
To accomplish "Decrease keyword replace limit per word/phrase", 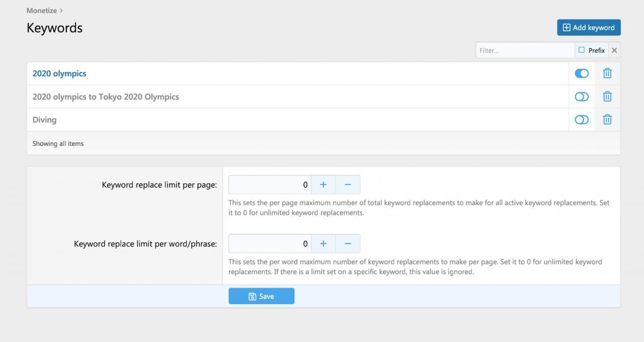I will point(348,243).
